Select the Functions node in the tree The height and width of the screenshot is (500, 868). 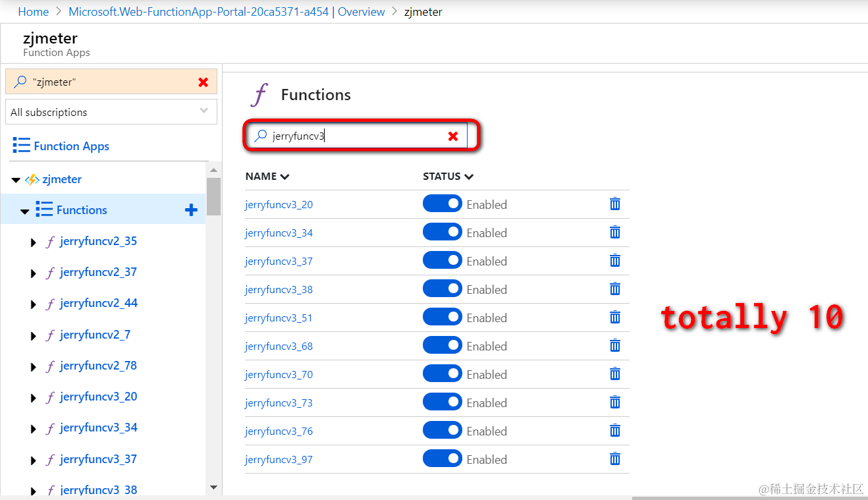click(x=82, y=210)
